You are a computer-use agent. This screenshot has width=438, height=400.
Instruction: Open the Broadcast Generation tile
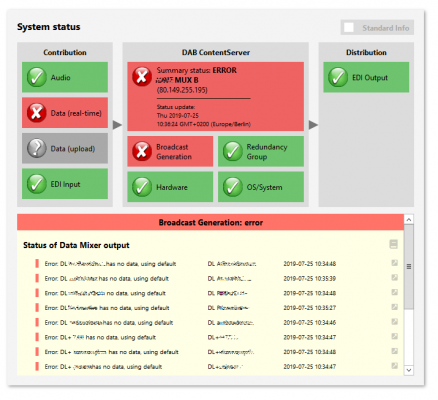170,151
